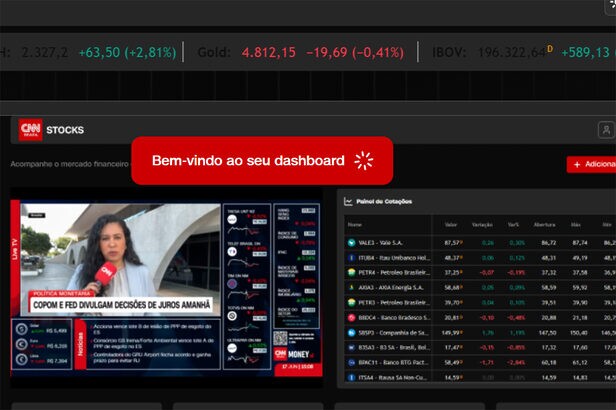Click the Bem-vindo ao seu dashboard banner
The image size is (616, 410).
(262, 161)
